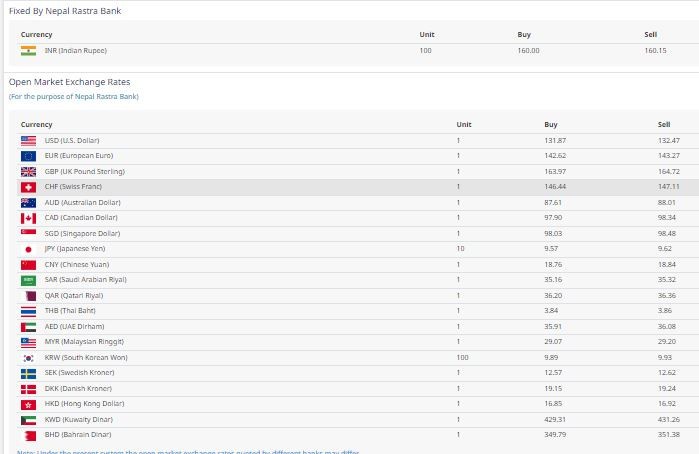Click the USD sell rate 132.47
This screenshot has width=699, height=454.
[x=669, y=140]
